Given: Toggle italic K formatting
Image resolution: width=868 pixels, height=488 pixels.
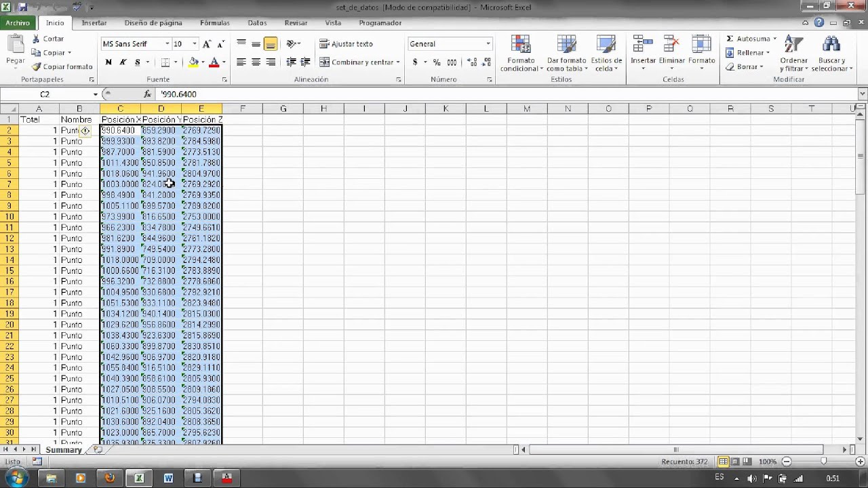Looking at the screenshot, I should (123, 62).
